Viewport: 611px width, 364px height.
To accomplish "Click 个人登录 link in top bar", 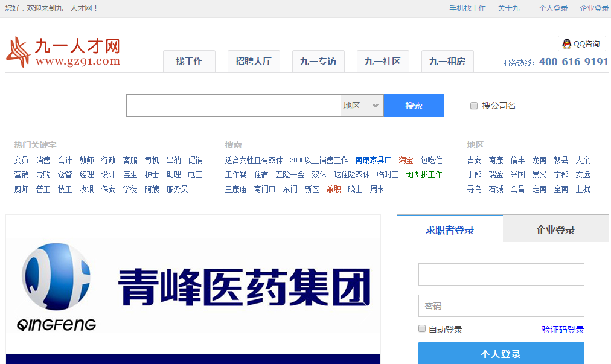I will (553, 8).
